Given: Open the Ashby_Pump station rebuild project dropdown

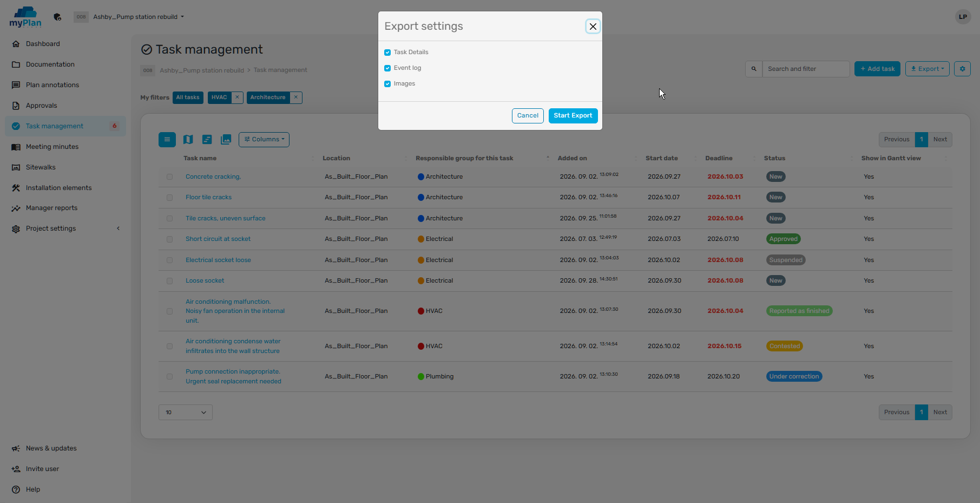Looking at the screenshot, I should 139,17.
